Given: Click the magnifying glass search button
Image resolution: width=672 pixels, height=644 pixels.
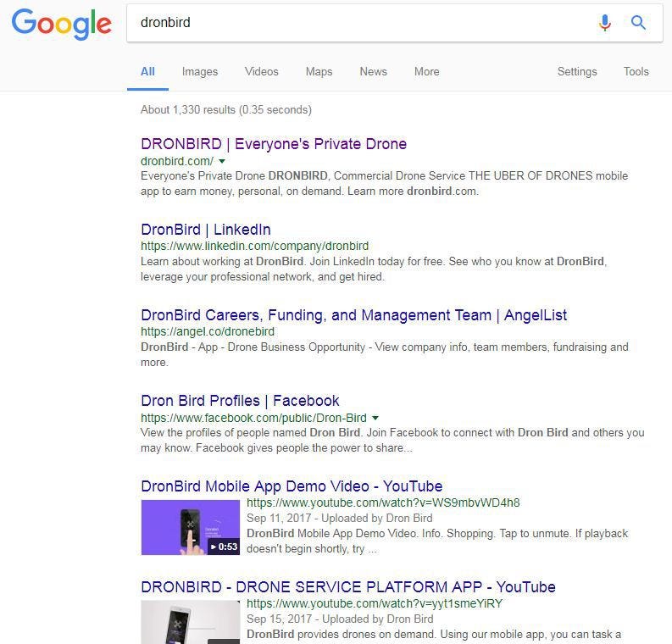Looking at the screenshot, I should click(638, 22).
